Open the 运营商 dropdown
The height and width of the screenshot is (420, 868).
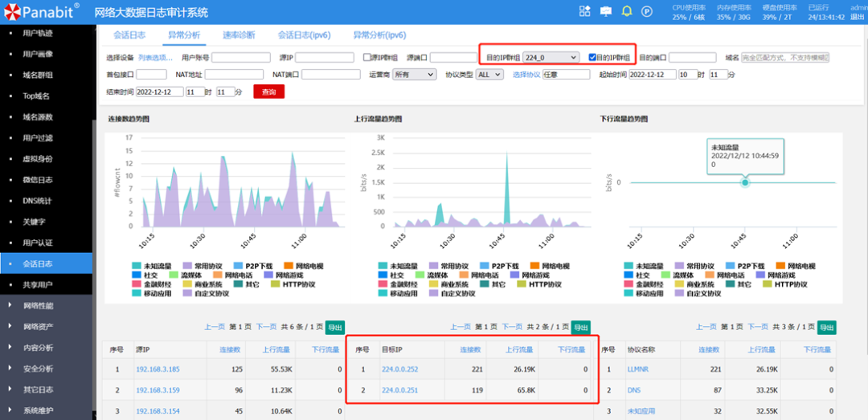pyautogui.click(x=414, y=74)
